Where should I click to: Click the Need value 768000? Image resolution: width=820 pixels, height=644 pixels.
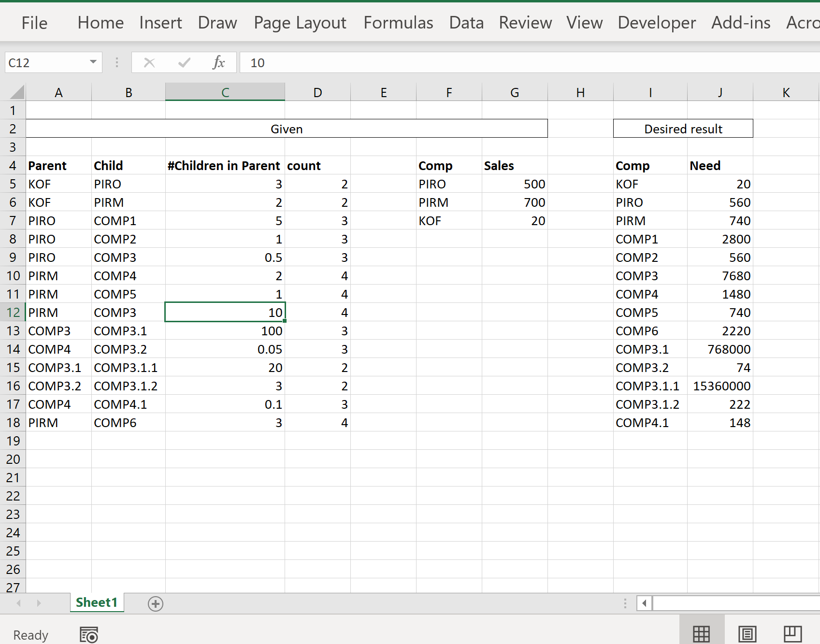point(720,349)
